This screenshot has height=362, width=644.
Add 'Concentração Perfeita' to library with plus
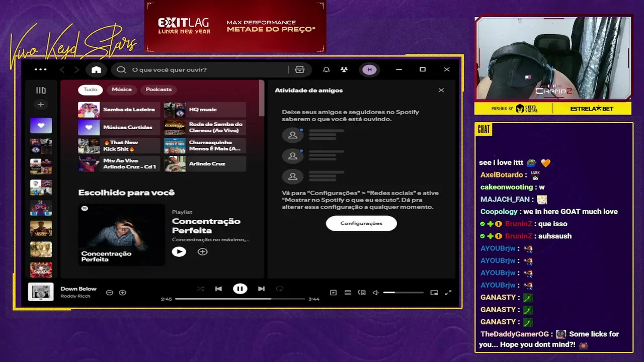(202, 251)
